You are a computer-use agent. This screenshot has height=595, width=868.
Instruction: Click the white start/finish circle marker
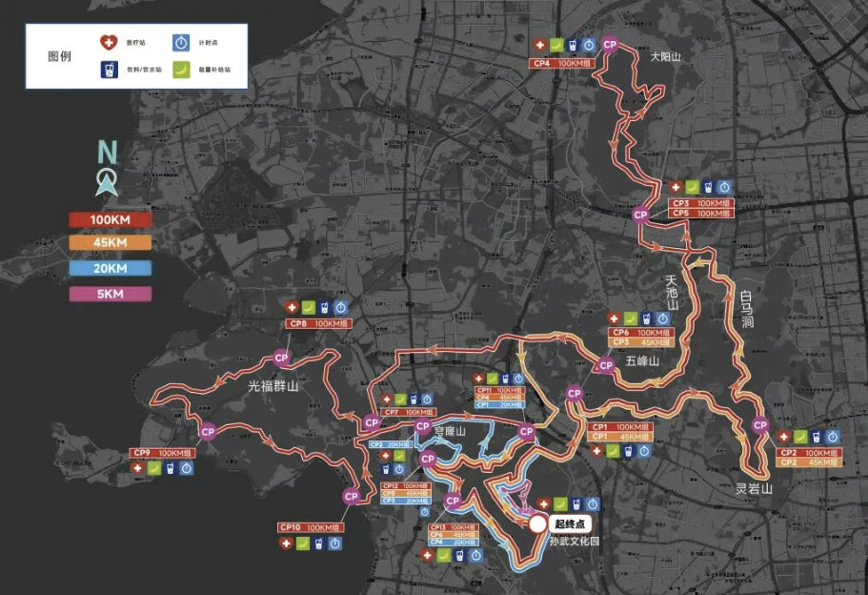pyautogui.click(x=538, y=523)
